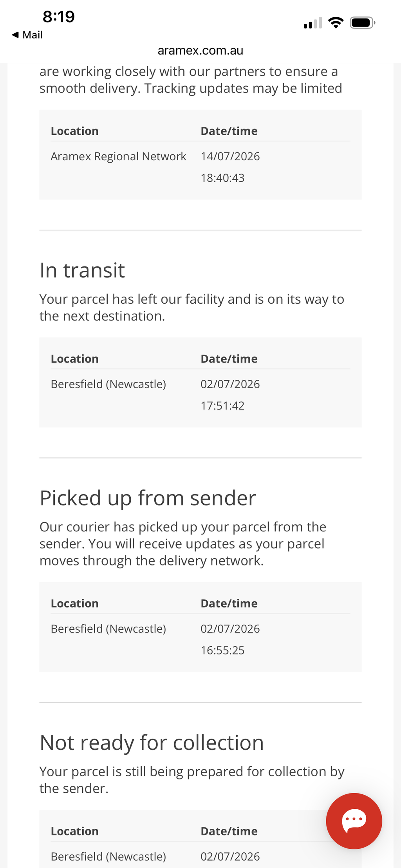Tap the 17:51:42 timestamp
The width and height of the screenshot is (401, 868).
[222, 406]
